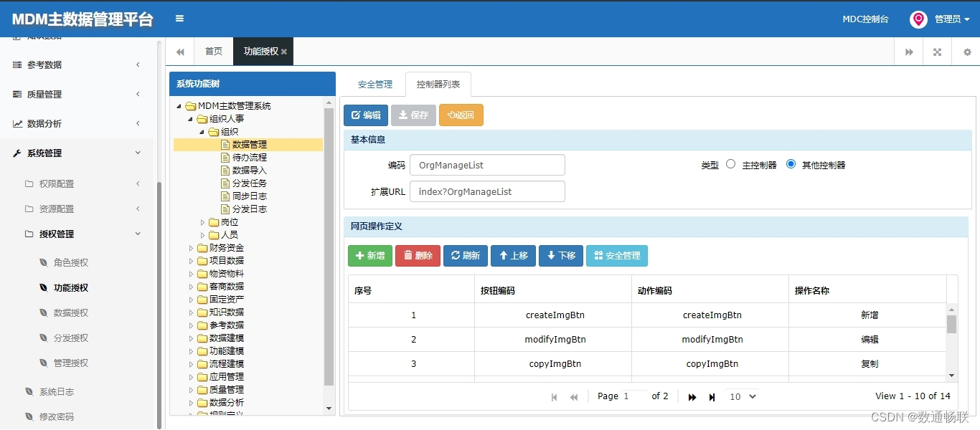
Task: Select the 其他控制器 radio button
Action: tap(791, 164)
